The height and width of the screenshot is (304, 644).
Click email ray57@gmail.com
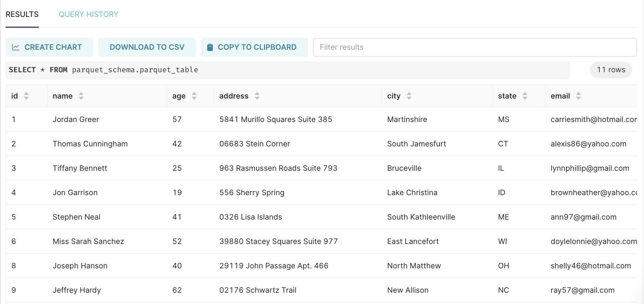click(x=583, y=290)
